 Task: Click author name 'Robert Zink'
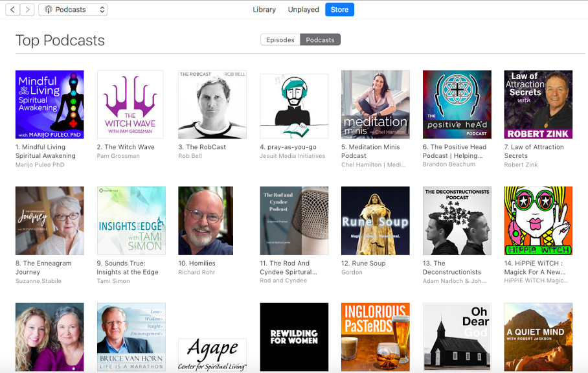point(521,164)
